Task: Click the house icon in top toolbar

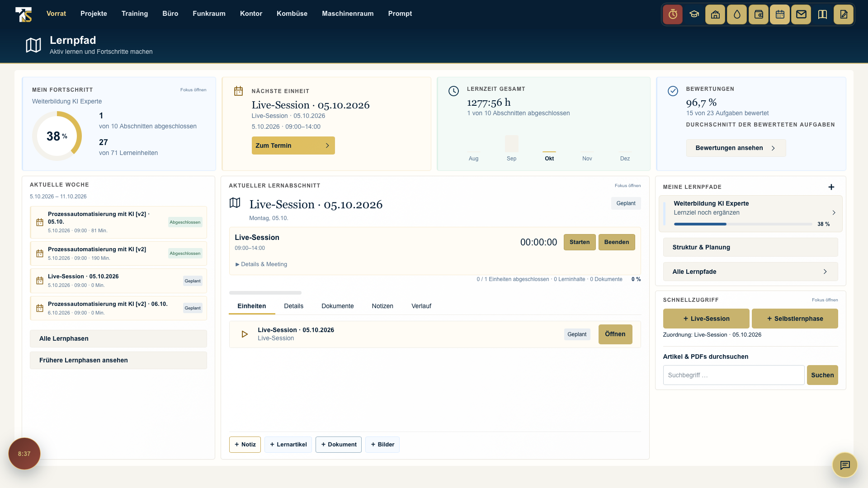Action: (x=715, y=14)
